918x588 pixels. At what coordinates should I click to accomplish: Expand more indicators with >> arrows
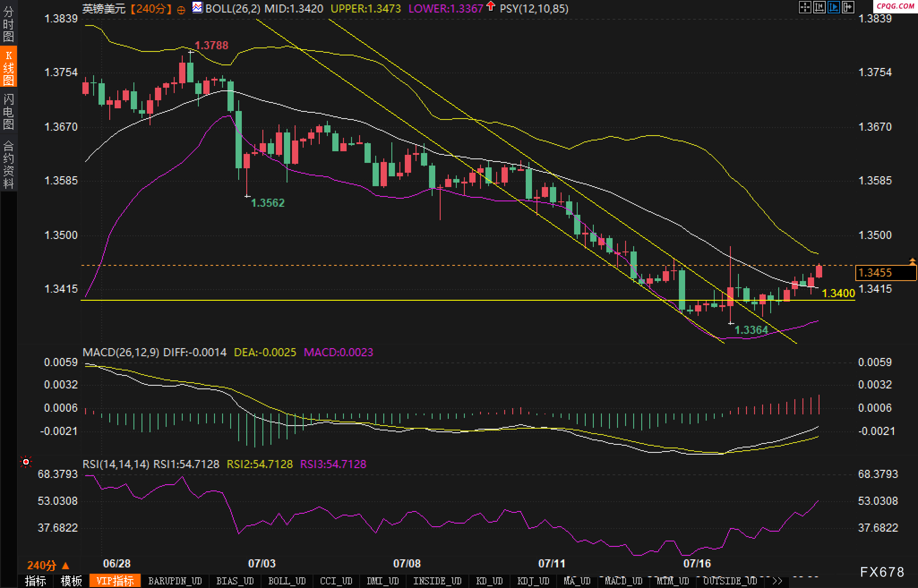pos(777,581)
